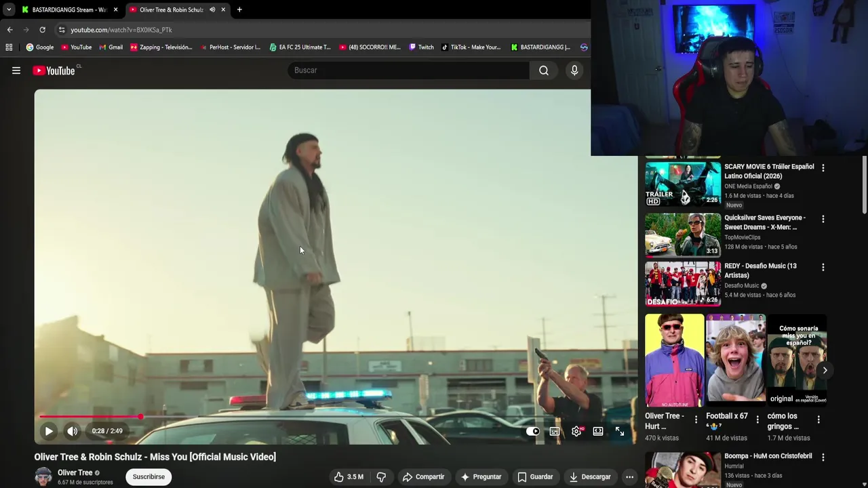This screenshot has width=868, height=488.
Task: Like the video (3.5 M)
Action: (x=348, y=476)
